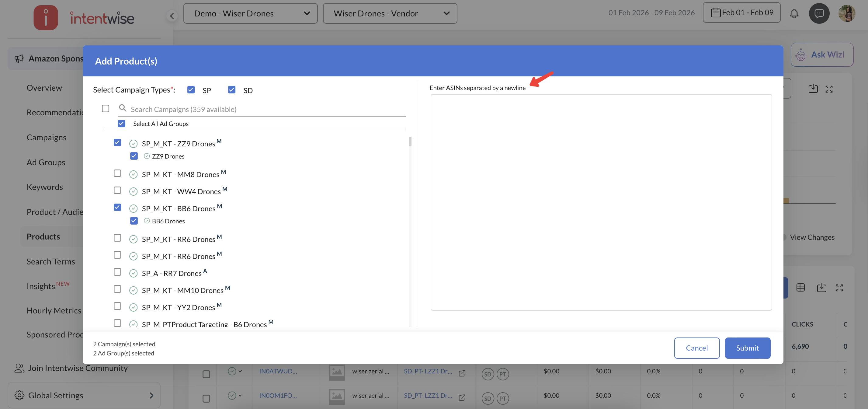Go to the Search Terms page
The width and height of the screenshot is (868, 409).
point(50,261)
